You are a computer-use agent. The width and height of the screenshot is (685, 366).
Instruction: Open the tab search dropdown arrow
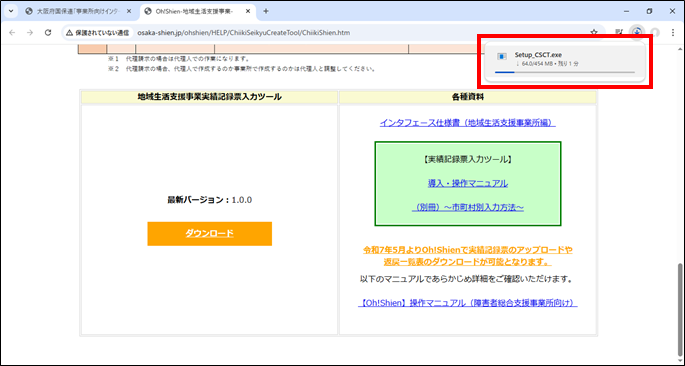coord(11,11)
